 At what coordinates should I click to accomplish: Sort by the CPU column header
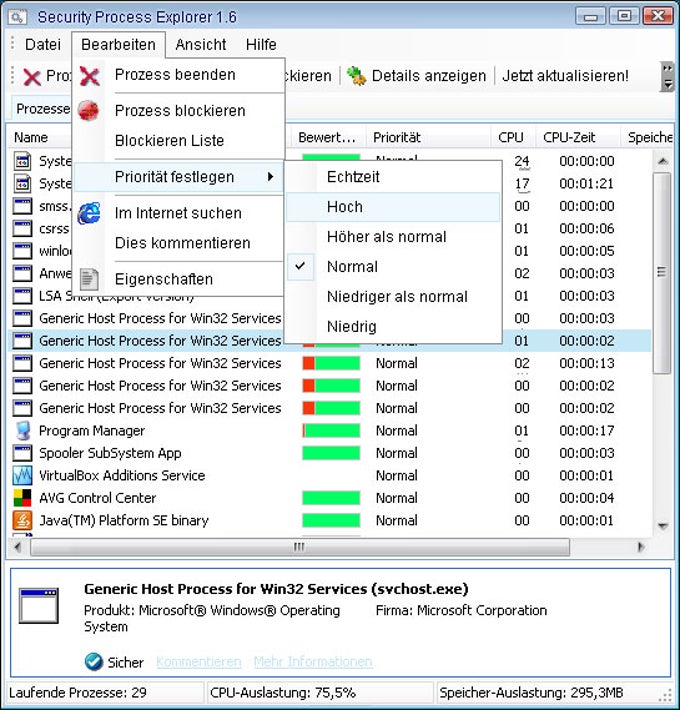[513, 137]
